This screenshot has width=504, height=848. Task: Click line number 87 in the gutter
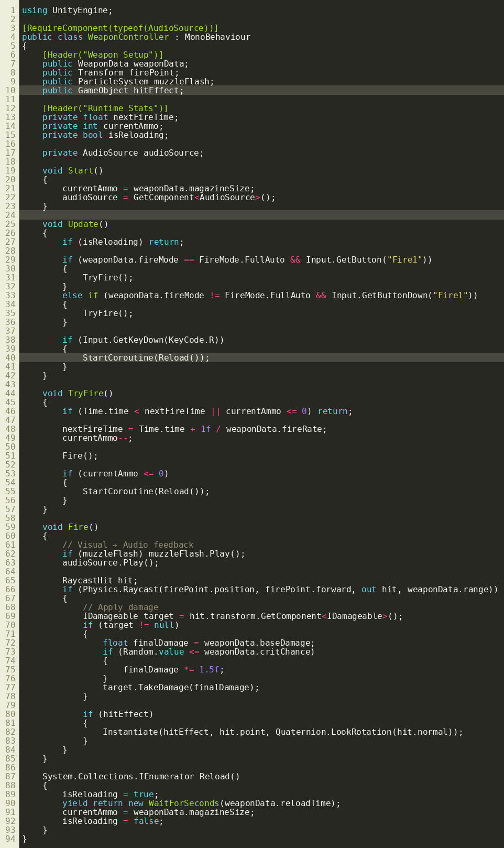(10, 777)
